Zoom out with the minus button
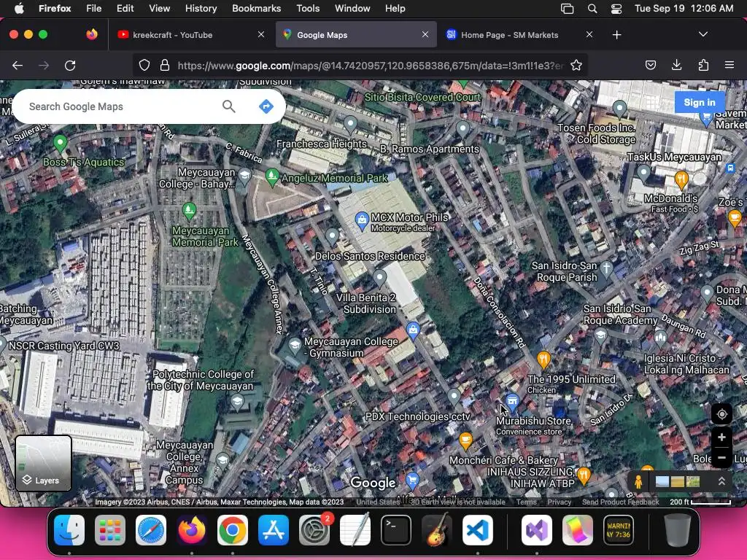This screenshot has width=747, height=560. pos(721,458)
